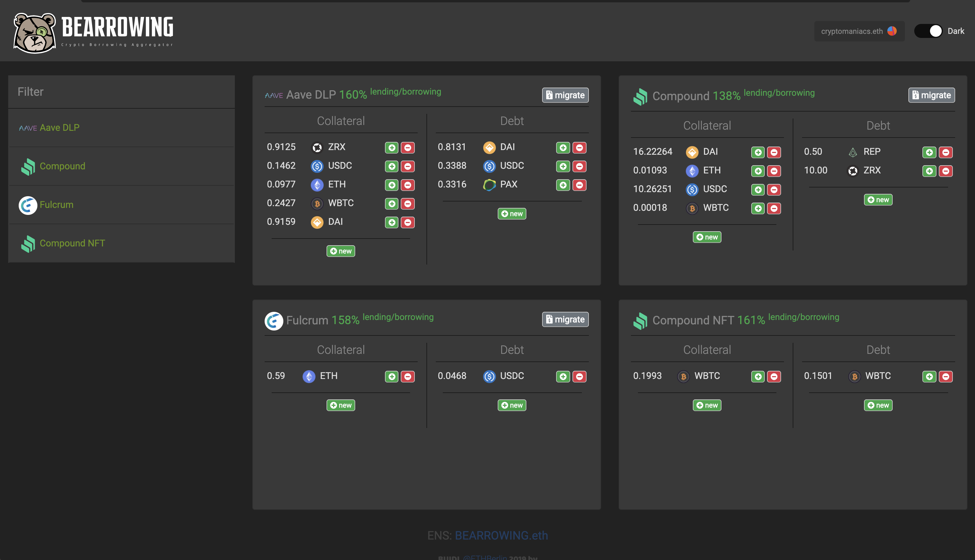975x560 pixels.
Task: Select Fulcrum in the filter list
Action: coord(56,205)
